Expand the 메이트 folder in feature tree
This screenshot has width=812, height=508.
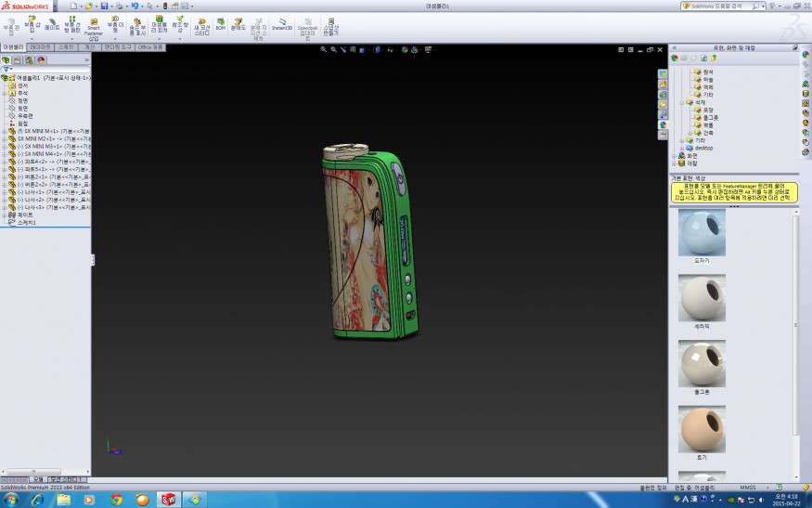pos(4,215)
